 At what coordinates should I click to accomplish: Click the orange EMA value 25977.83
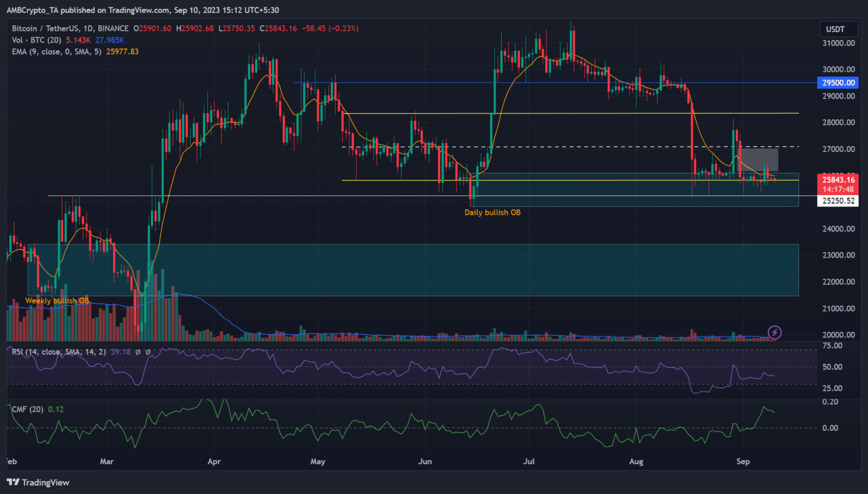click(122, 51)
